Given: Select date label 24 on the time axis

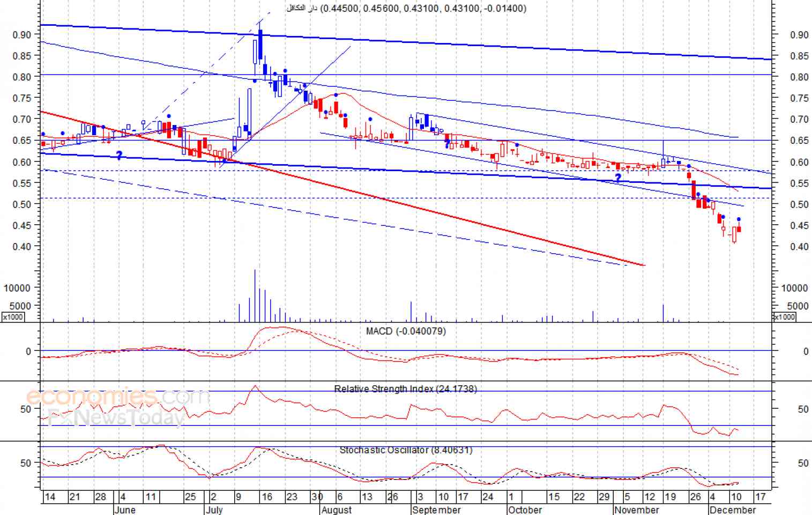Looking at the screenshot, I should pyautogui.click(x=488, y=497).
